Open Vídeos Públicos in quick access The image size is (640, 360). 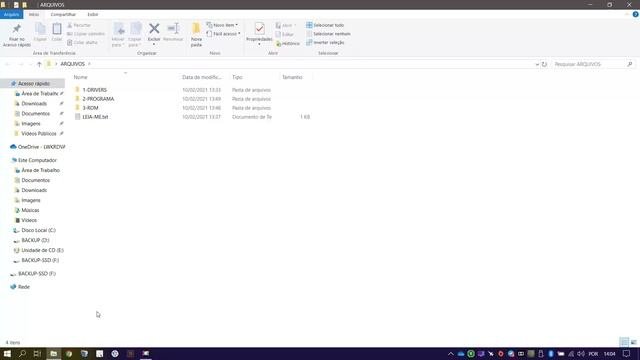click(39, 133)
